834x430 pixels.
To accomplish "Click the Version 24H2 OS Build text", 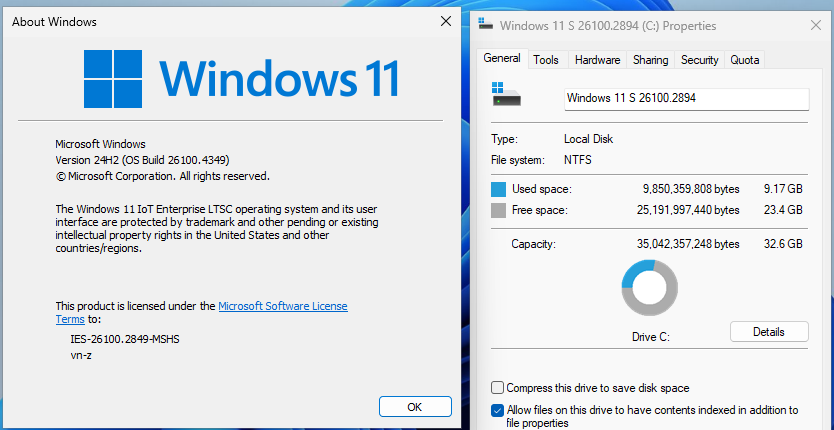I will click(143, 160).
